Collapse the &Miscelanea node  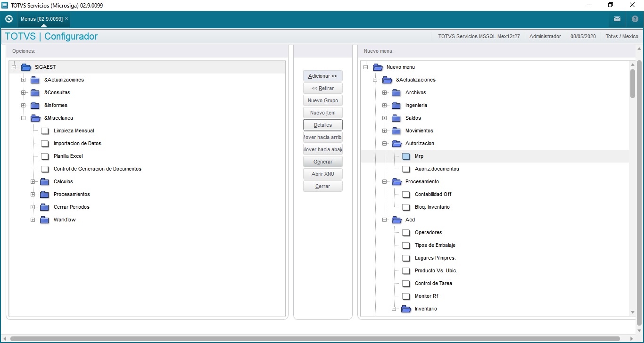[x=24, y=118]
